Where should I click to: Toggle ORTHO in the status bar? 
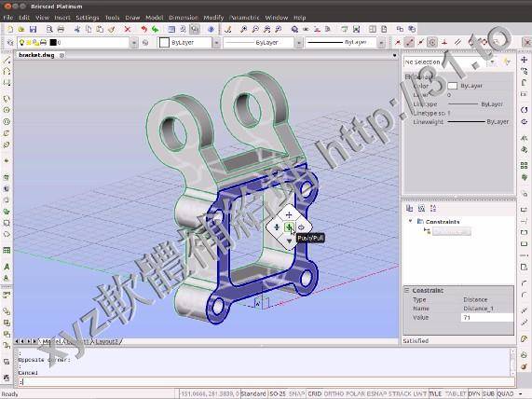point(334,394)
